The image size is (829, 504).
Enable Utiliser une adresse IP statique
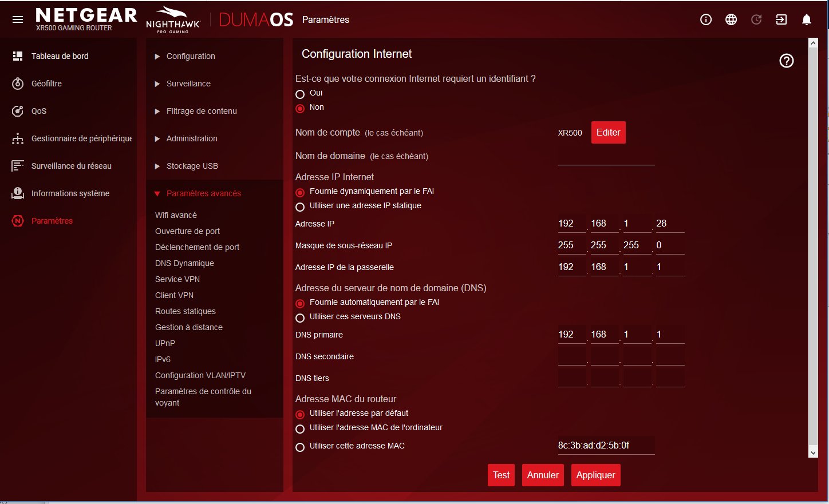tap(300, 207)
